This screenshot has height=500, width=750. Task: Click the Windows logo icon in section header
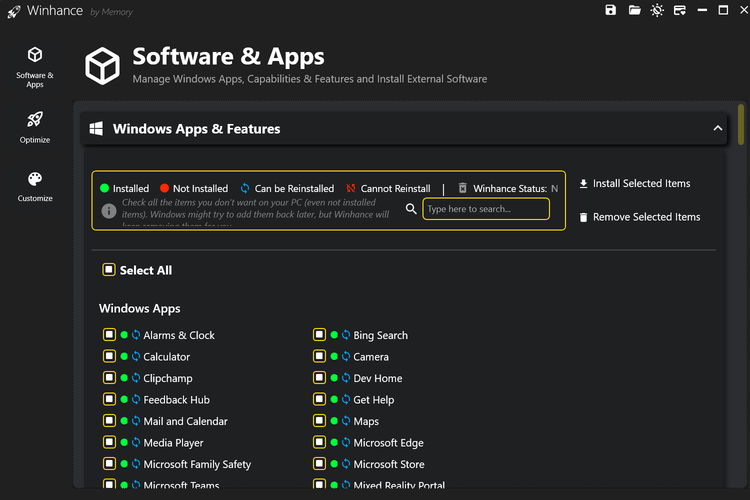(x=96, y=129)
